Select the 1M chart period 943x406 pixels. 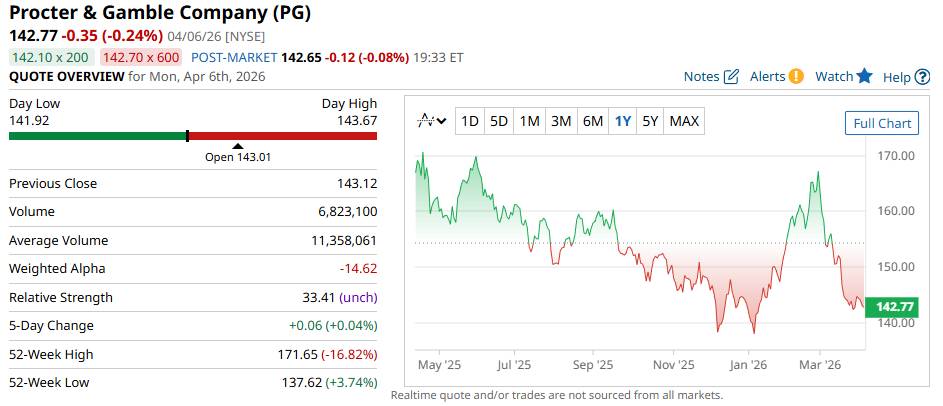click(530, 121)
